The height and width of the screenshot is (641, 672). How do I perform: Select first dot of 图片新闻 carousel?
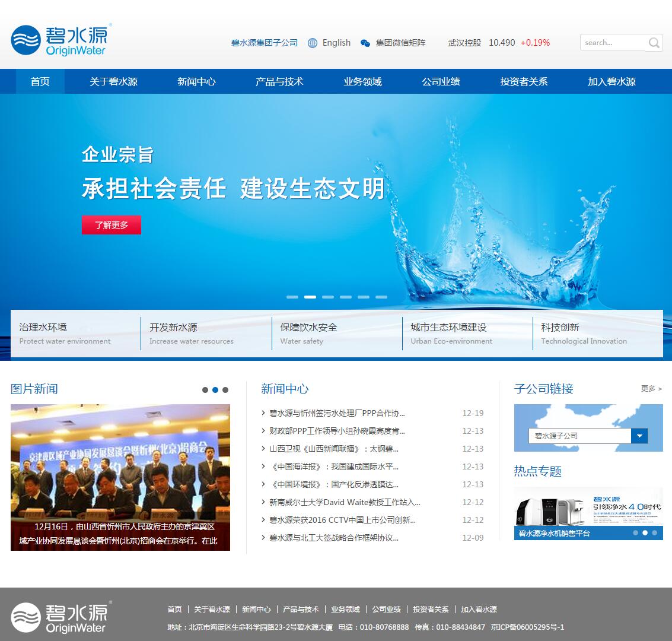(205, 390)
